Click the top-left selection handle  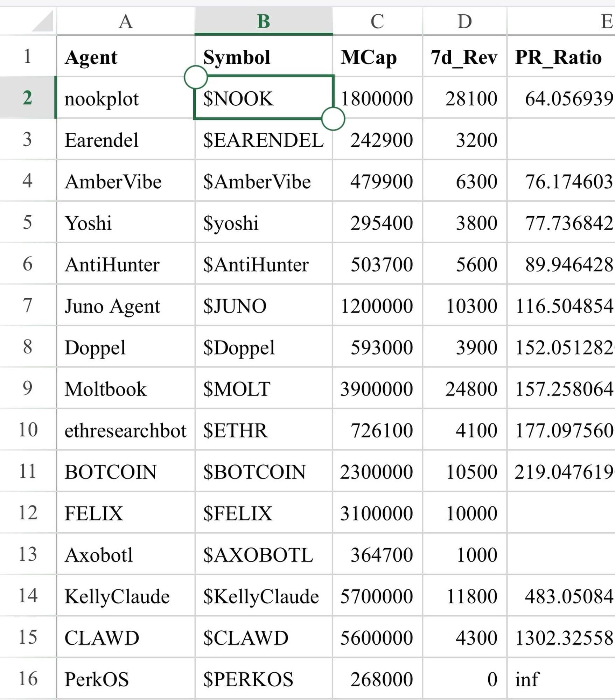tap(196, 77)
